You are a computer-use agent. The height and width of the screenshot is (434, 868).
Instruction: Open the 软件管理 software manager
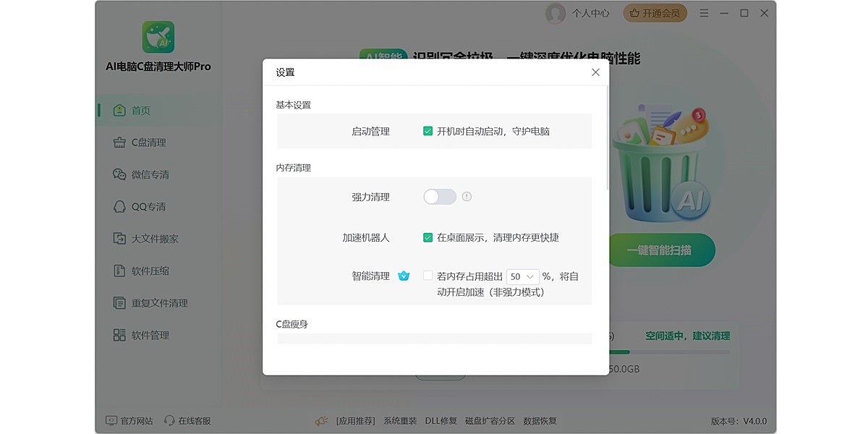click(x=140, y=335)
